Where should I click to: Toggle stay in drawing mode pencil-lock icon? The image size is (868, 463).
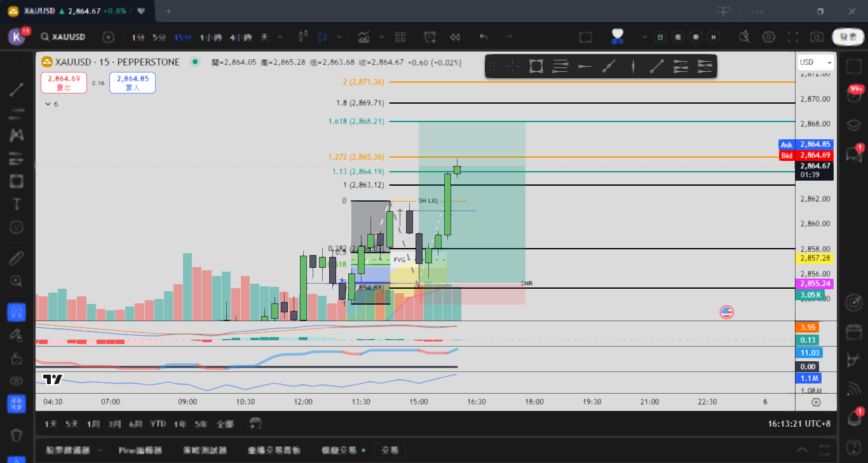coord(17,335)
